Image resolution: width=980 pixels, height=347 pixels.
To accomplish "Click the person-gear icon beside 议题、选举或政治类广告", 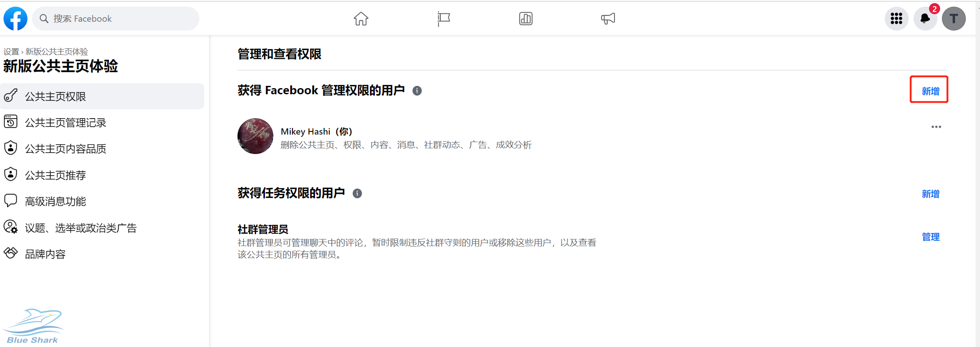I will tap(11, 227).
